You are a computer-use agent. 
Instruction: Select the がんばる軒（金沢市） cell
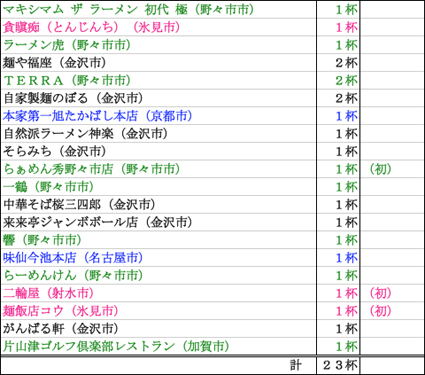point(158,329)
